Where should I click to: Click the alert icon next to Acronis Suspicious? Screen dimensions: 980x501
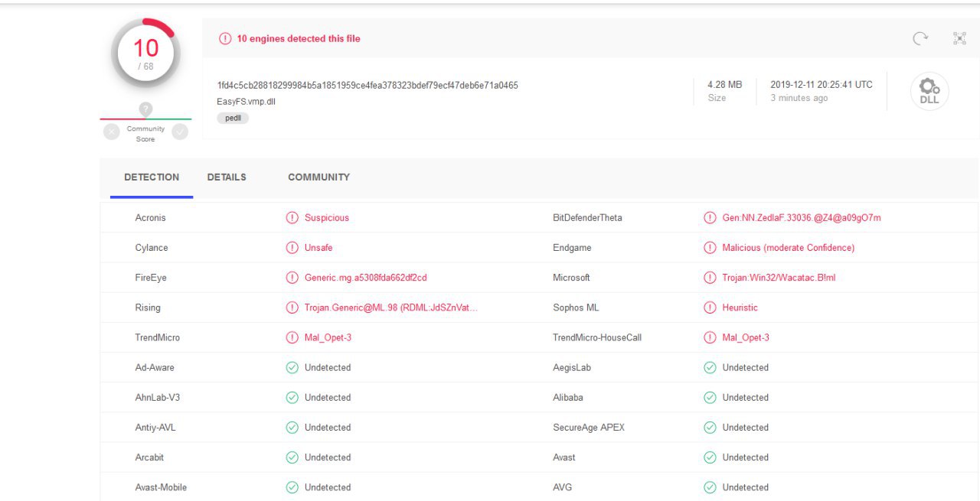pos(292,218)
